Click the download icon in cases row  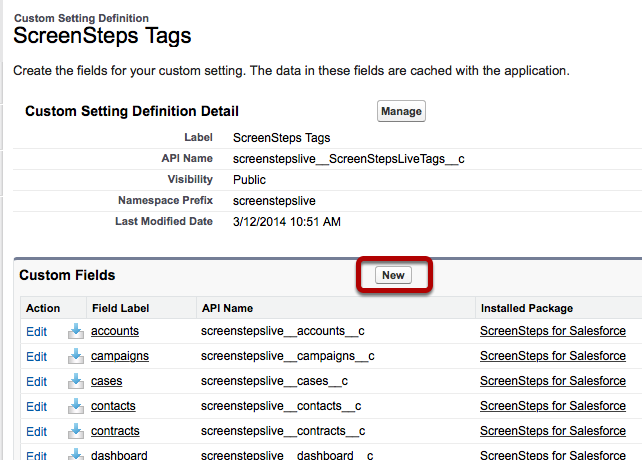point(76,381)
